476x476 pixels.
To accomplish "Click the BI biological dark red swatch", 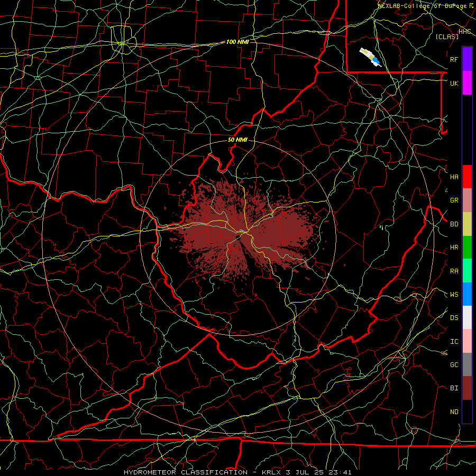I will point(467,388).
